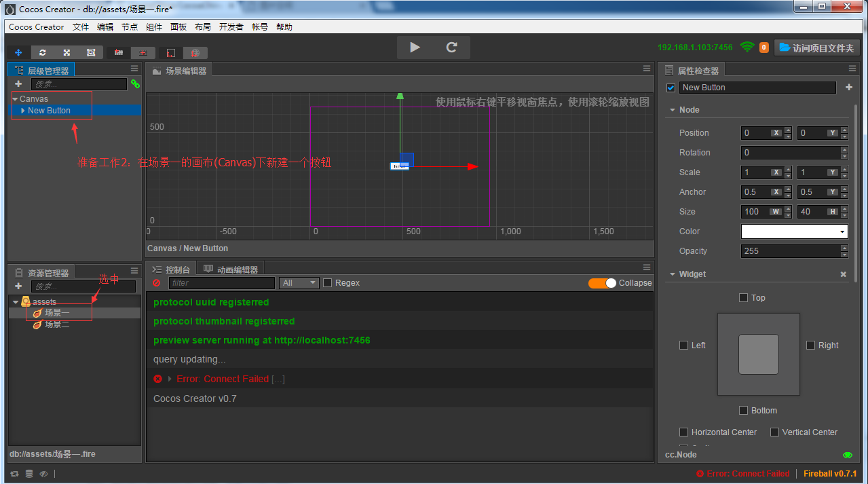
Task: Clear the console with the red ban icon
Action: coord(157,283)
